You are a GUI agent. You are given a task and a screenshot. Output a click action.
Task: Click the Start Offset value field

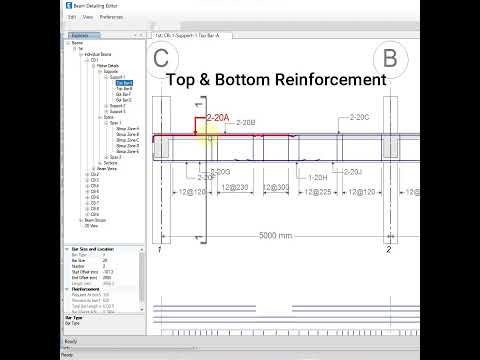[x=120, y=272]
